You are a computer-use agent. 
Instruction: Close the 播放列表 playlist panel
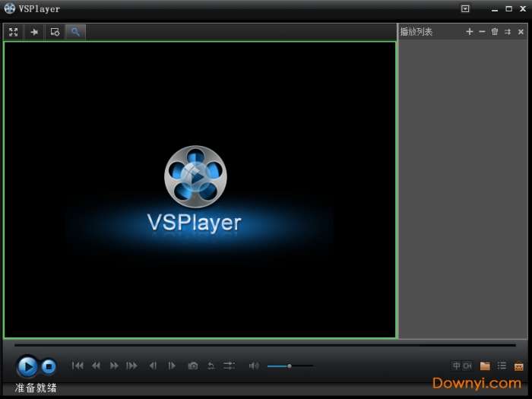pos(521,32)
